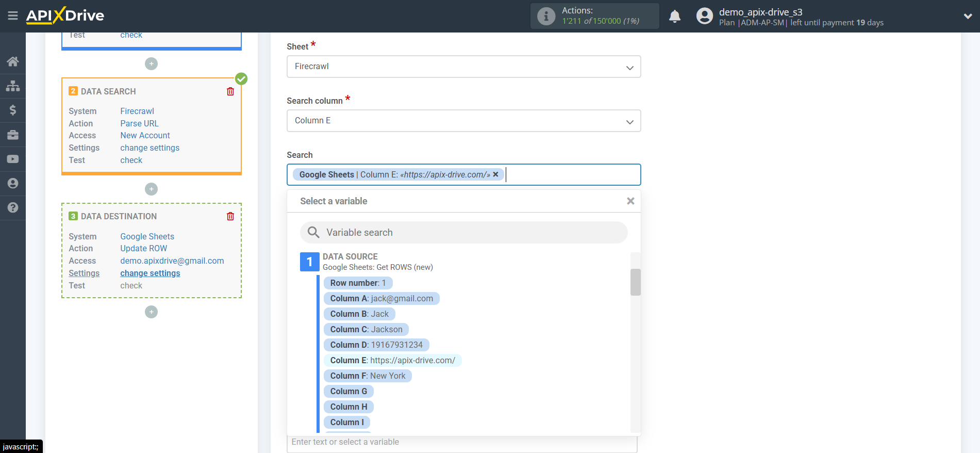Click the Data Destination block title
The height and width of the screenshot is (453, 980).
pyautogui.click(x=119, y=216)
